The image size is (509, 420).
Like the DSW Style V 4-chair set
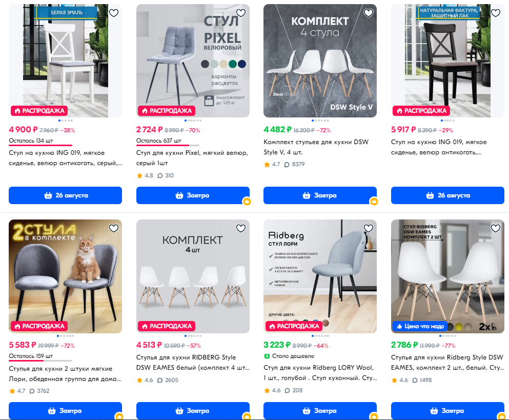point(368,13)
